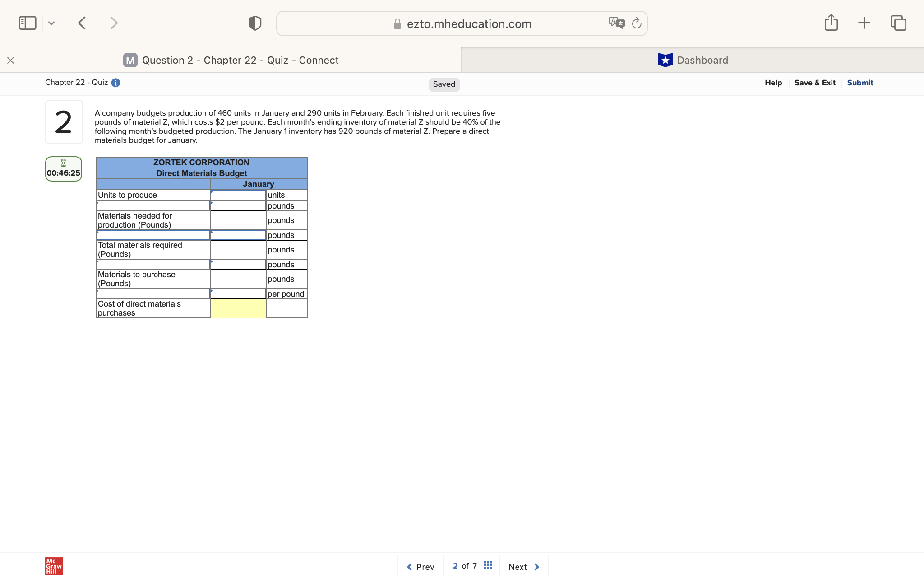The image size is (924, 578).
Task: Show the tab overview icon
Action: coord(898,22)
